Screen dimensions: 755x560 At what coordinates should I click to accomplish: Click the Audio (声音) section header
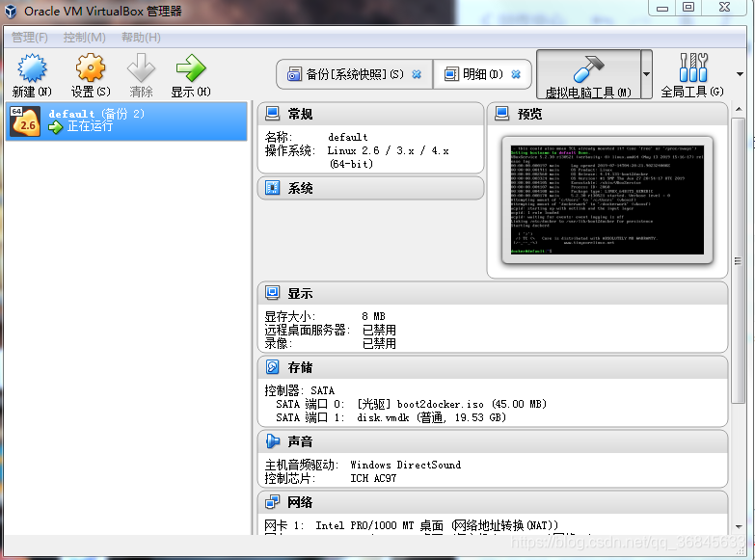pos(493,442)
